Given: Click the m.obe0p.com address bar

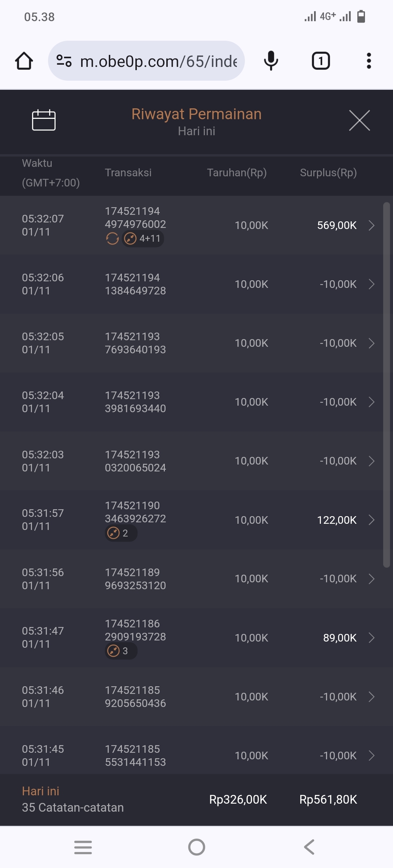Looking at the screenshot, I should click(158, 61).
